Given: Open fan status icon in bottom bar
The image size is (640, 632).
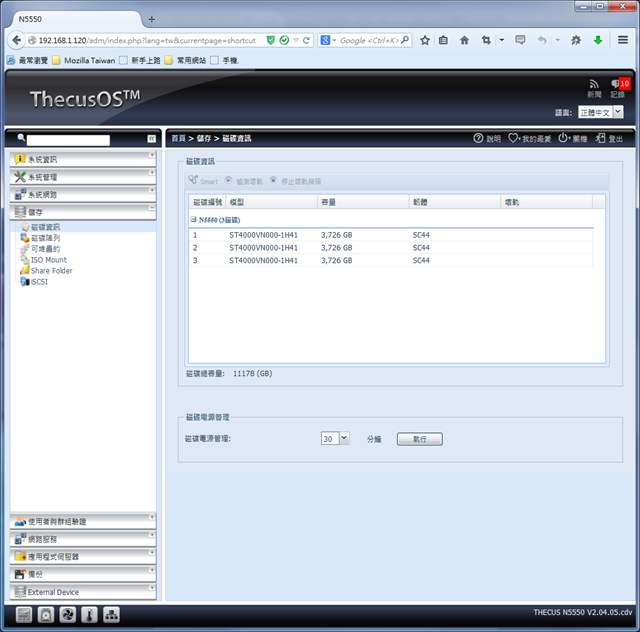Looking at the screenshot, I should coord(67,615).
